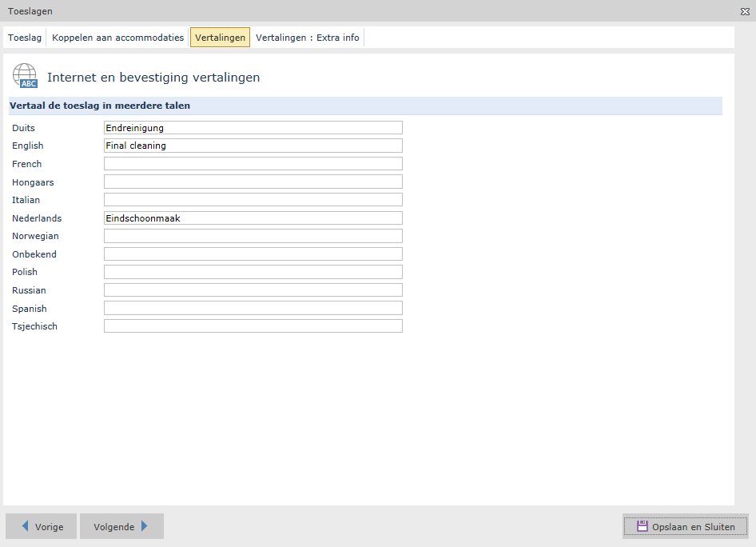Focus the Tsjechisch translation field
This screenshot has width=756, height=547.
[253, 326]
